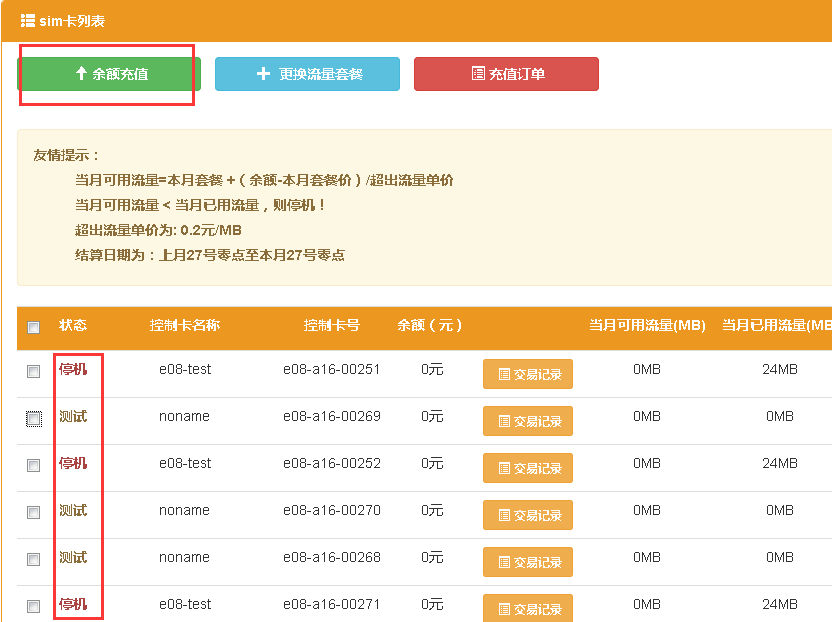
Task: Click the 当月可用流量(MB) column header
Action: click(647, 325)
